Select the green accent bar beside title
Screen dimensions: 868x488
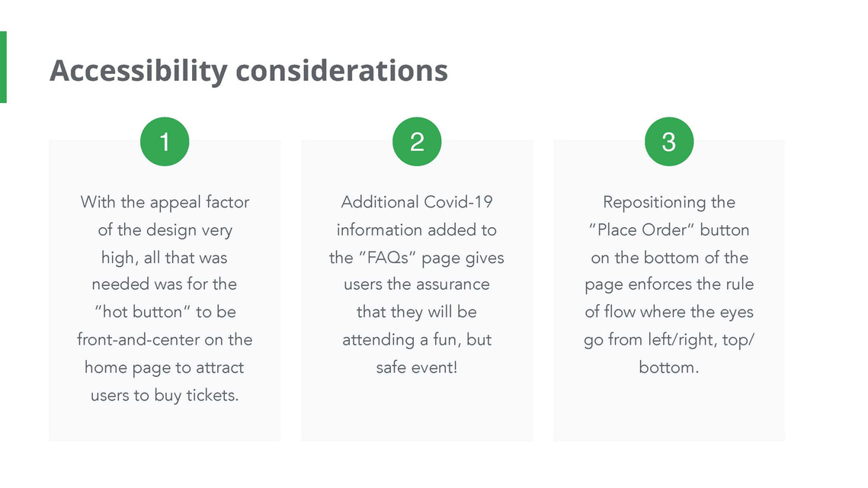(3, 67)
